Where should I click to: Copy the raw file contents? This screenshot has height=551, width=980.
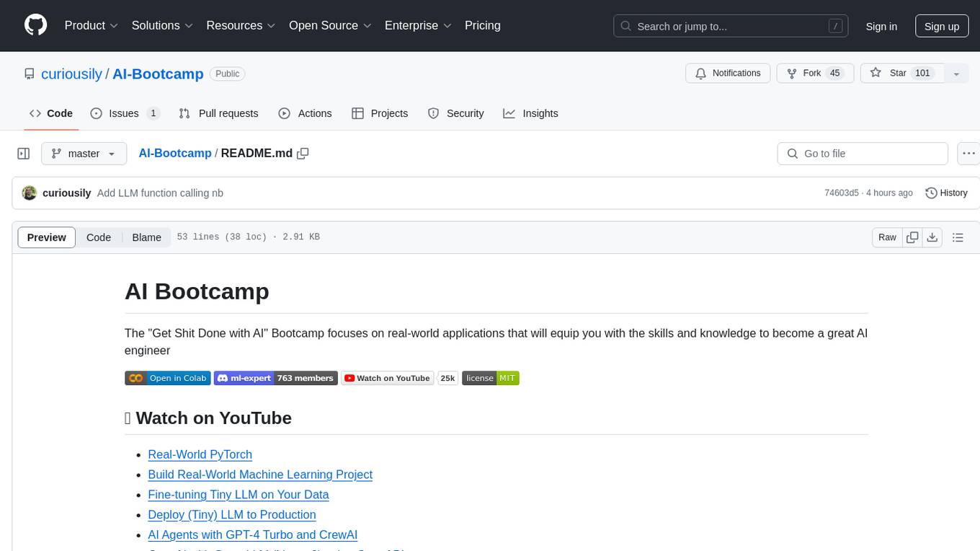(912, 237)
